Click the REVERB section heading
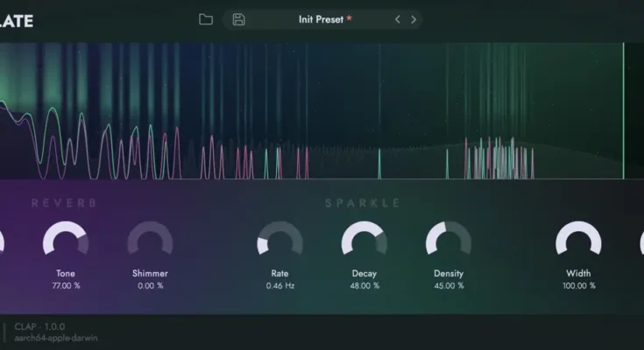Viewport: 644px width, 350px height. (64, 203)
